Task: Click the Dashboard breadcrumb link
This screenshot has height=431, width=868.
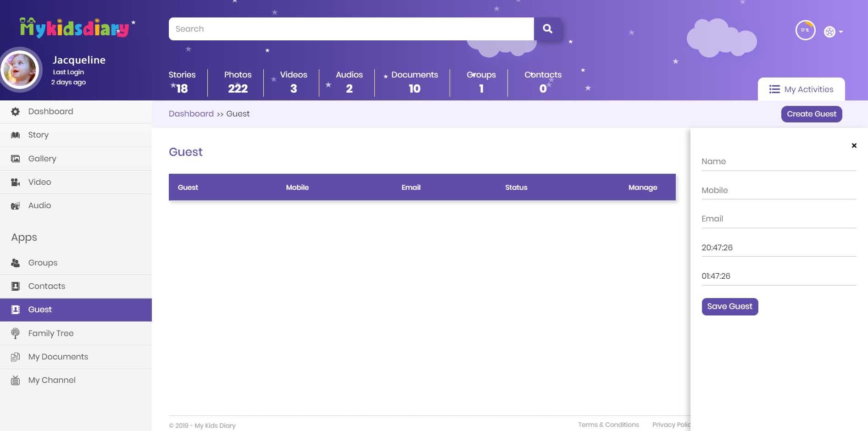Action: click(x=191, y=114)
